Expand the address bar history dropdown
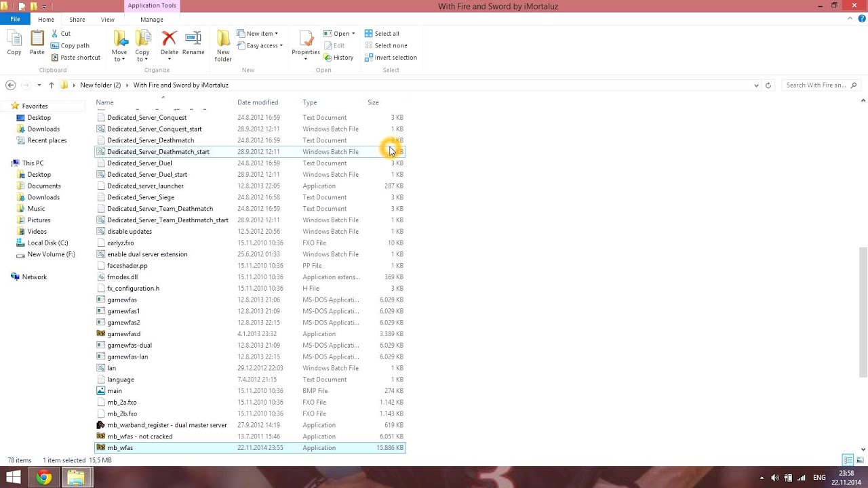 coord(756,85)
